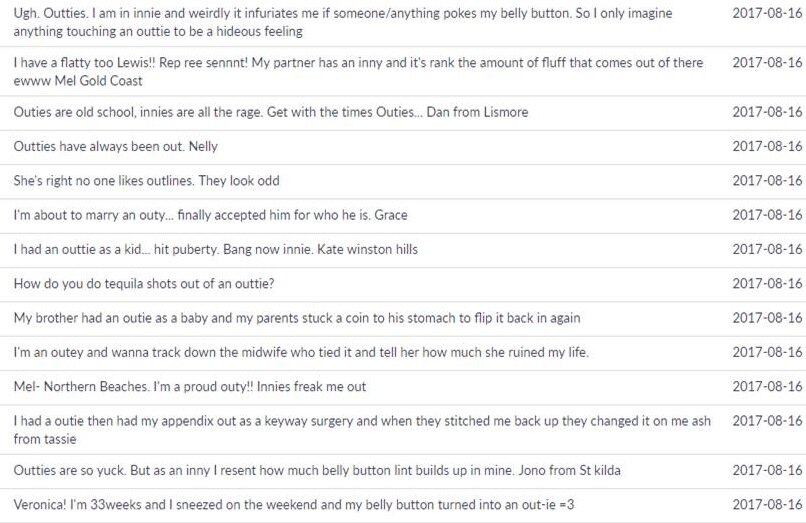Select ash from tassie appendix surgery message
Image resolution: width=806 pixels, height=523 pixels.
pos(403,429)
